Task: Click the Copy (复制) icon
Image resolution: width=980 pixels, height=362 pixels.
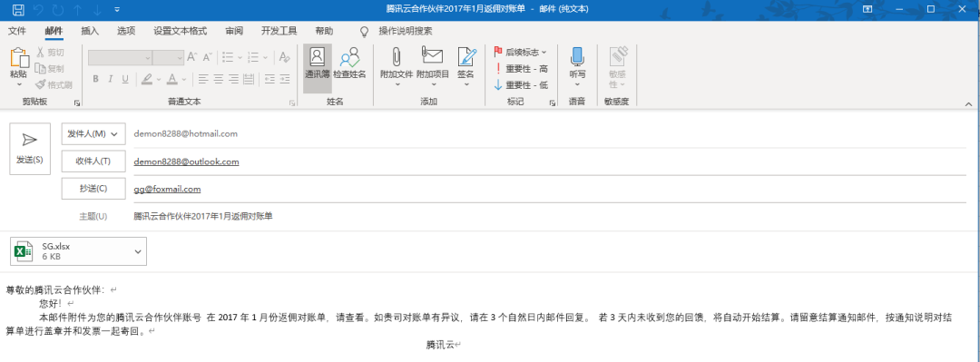Action: [41, 69]
